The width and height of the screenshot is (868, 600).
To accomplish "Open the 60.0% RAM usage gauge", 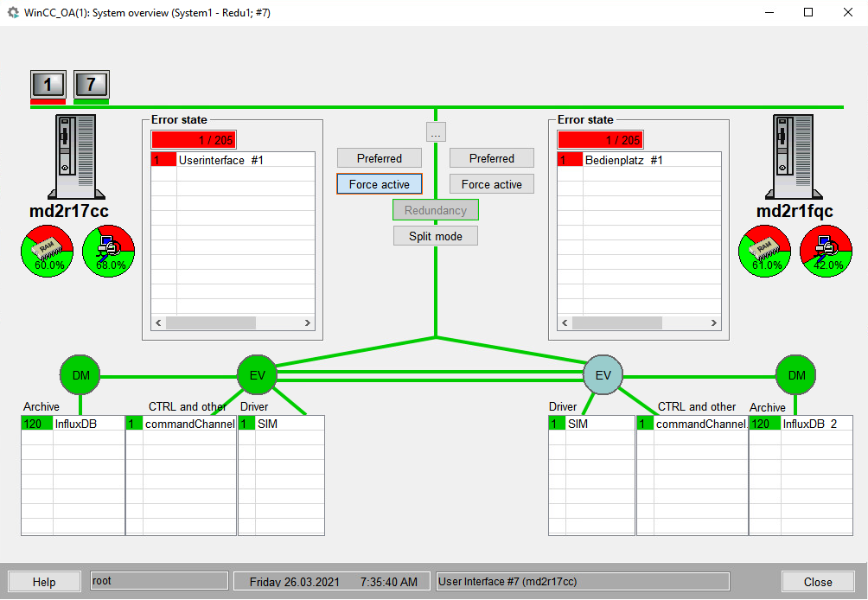I will click(x=47, y=251).
